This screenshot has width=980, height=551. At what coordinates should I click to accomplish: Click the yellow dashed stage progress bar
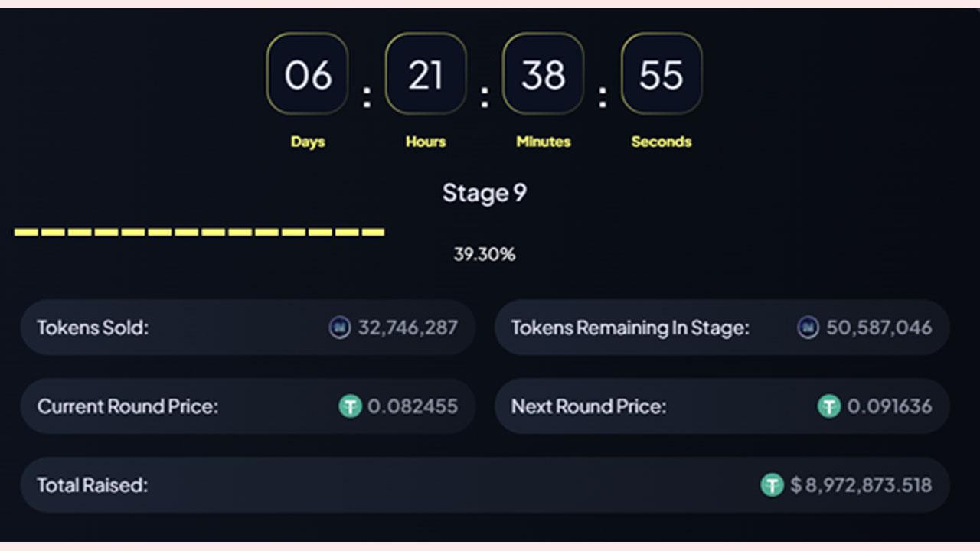point(200,232)
